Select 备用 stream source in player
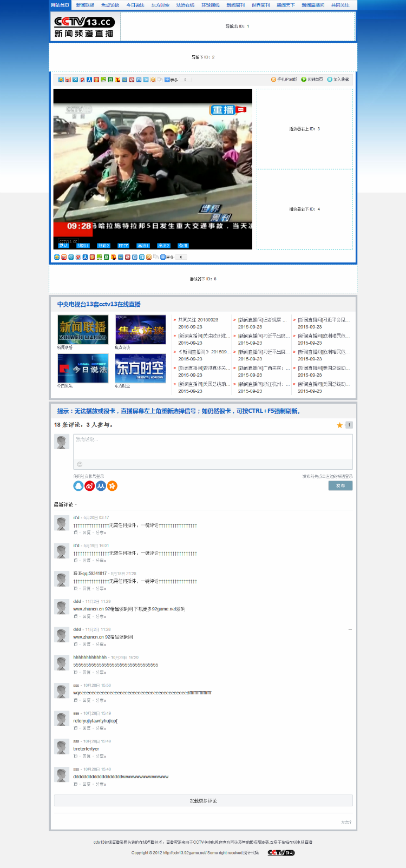Screen dimensions: 406x868 pyautogui.click(x=183, y=246)
